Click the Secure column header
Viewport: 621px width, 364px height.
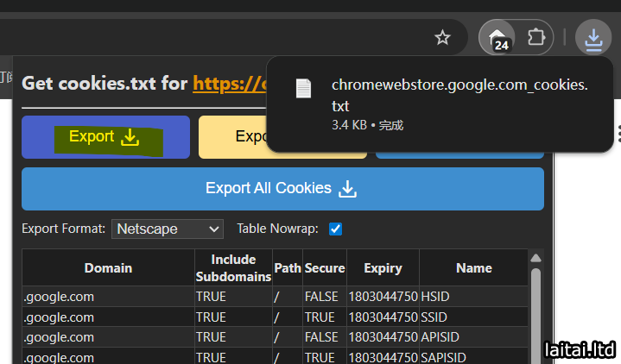[x=325, y=268]
